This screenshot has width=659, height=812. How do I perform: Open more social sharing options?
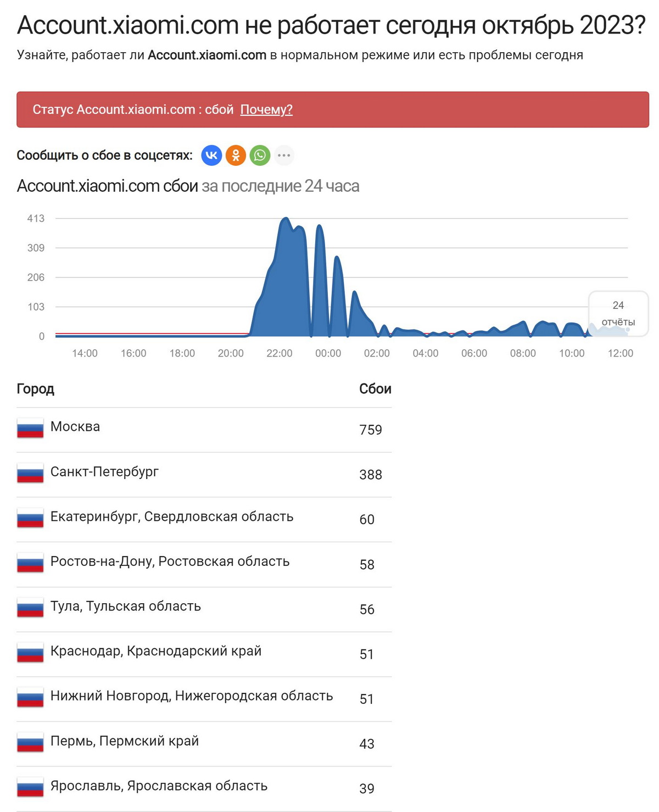tap(284, 155)
